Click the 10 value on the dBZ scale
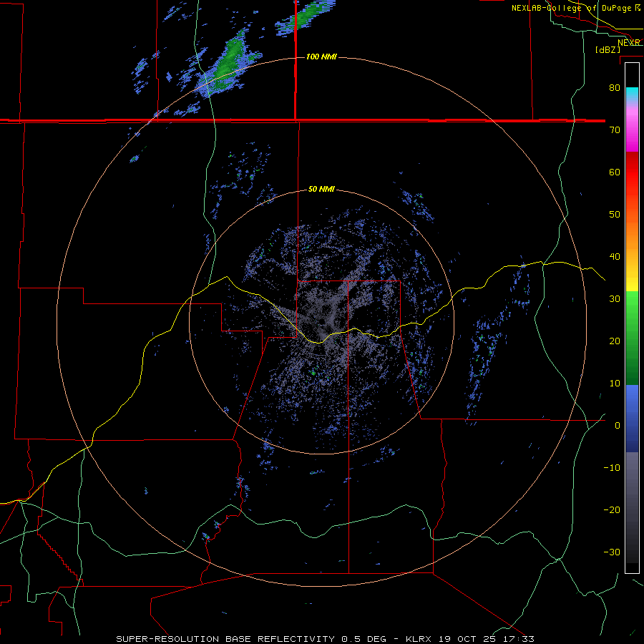 coord(615,384)
